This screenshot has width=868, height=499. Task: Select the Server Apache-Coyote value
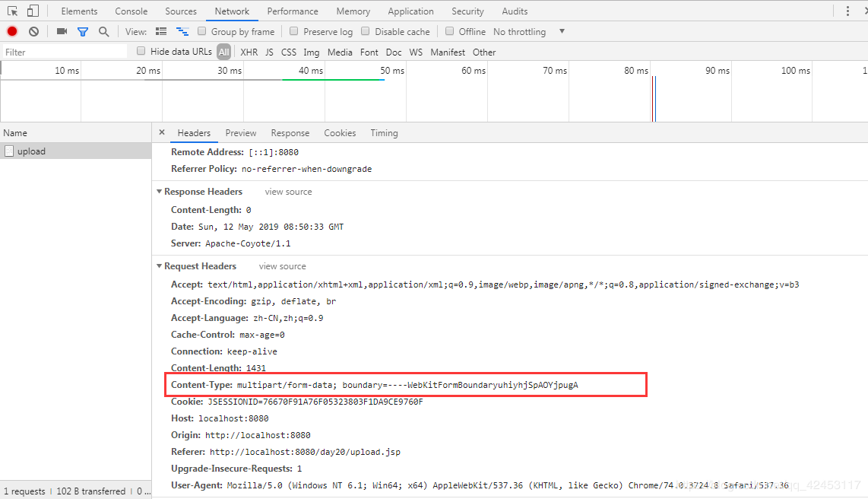pos(248,243)
